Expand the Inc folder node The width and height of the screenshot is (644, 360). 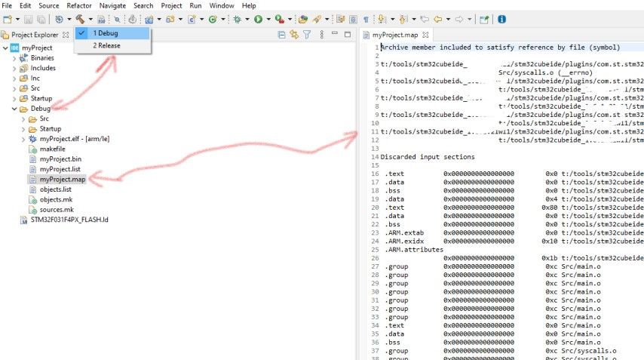click(14, 78)
